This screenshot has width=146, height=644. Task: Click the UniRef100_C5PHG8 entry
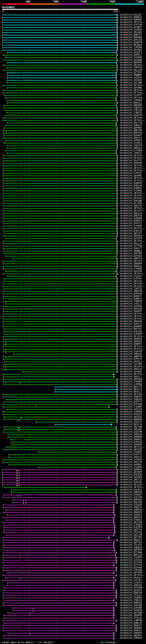point(131,100)
